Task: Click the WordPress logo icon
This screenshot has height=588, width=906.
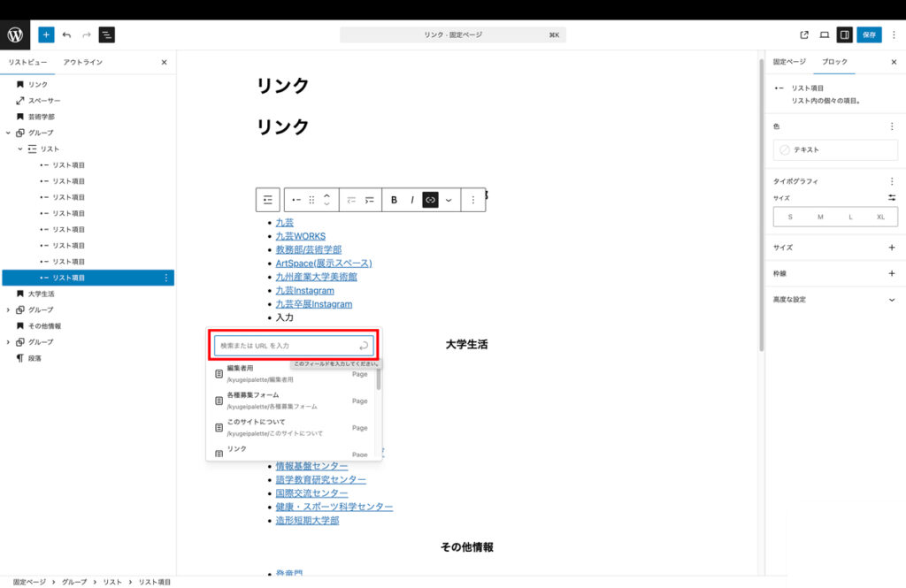Action: coord(15,34)
